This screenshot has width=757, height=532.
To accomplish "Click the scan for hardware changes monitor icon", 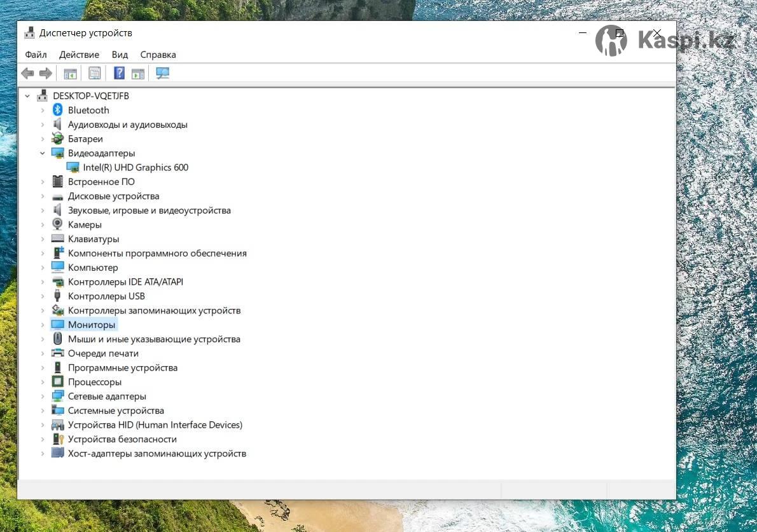I will coord(163,74).
